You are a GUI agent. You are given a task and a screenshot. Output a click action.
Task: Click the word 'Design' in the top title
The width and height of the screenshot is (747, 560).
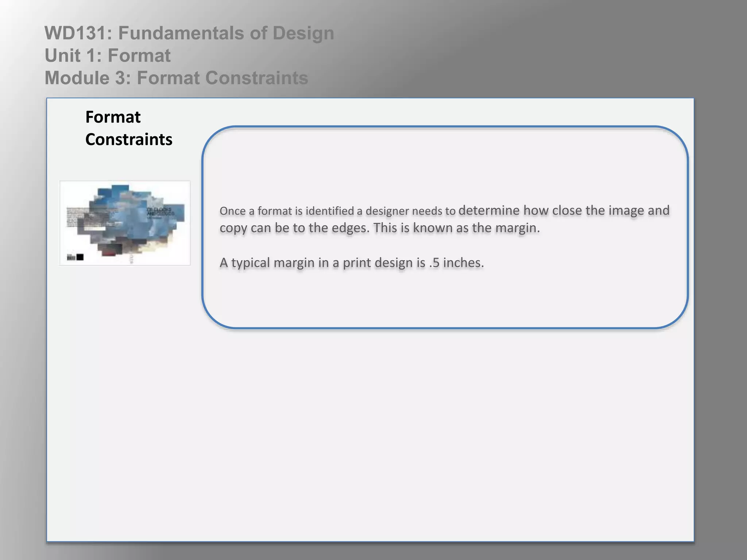303,33
